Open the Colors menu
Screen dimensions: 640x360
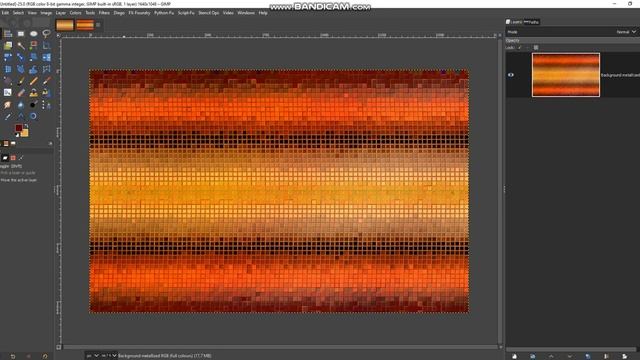[76, 13]
